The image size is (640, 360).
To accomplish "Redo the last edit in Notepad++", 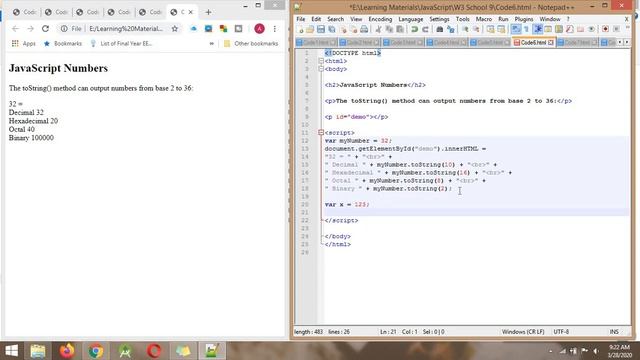I will tap(425, 29).
